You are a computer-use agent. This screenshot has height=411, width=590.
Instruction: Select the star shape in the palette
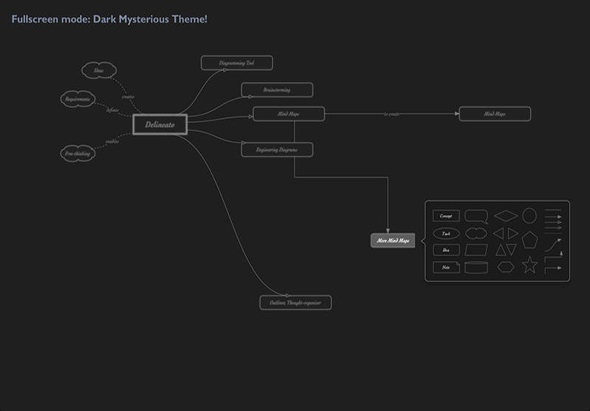529,265
